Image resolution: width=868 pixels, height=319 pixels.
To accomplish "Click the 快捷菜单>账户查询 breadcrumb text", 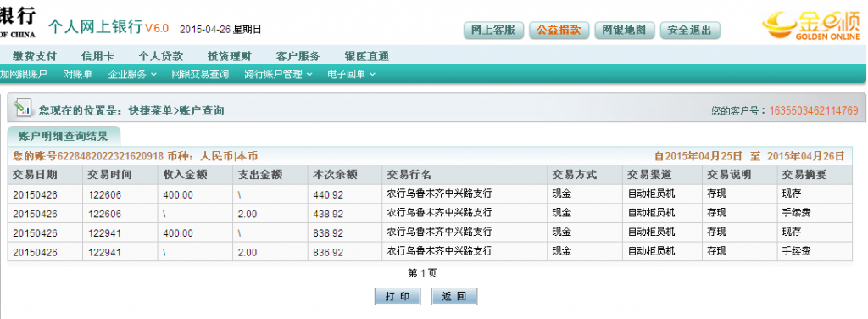I will pos(176,111).
